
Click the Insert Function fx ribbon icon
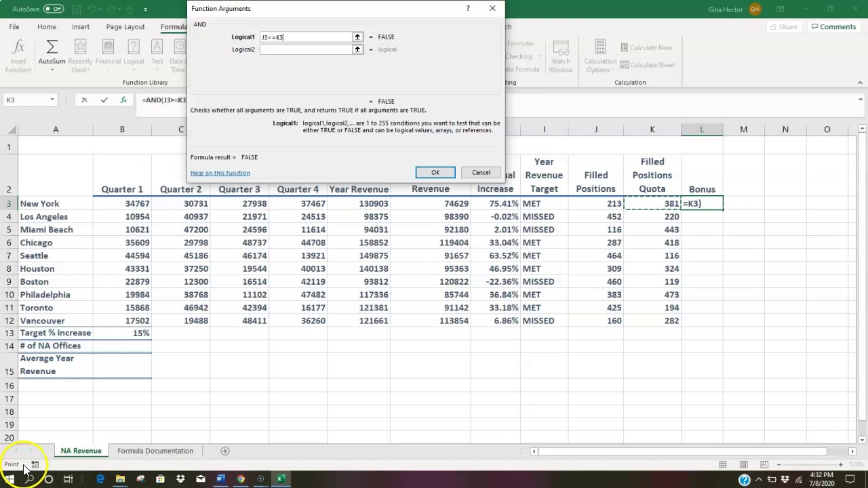point(18,47)
